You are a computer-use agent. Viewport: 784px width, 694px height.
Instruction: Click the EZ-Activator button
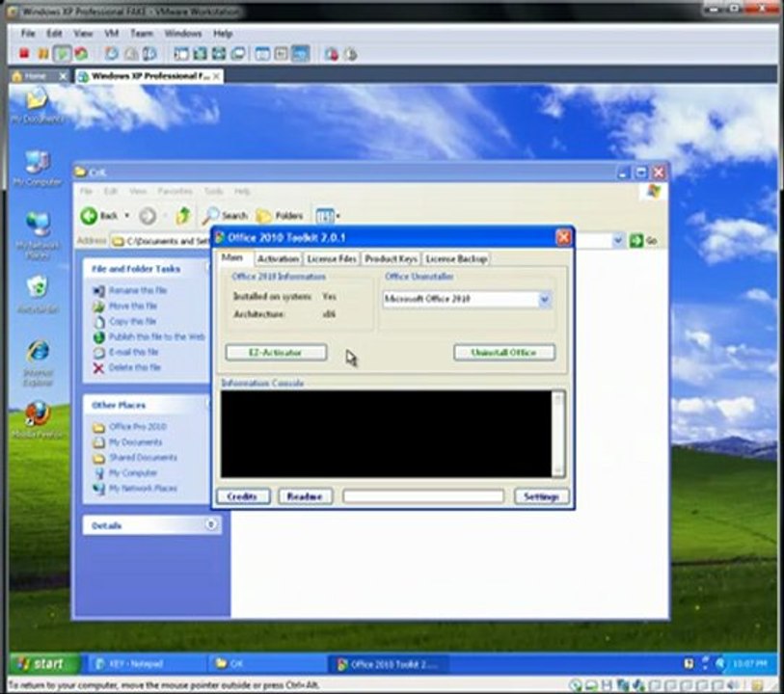click(276, 353)
